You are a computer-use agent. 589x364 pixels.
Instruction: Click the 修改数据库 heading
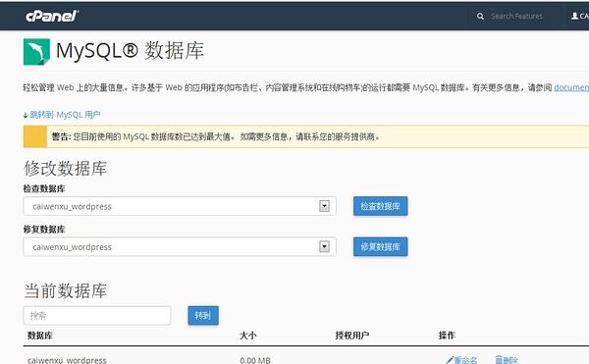pyautogui.click(x=66, y=168)
